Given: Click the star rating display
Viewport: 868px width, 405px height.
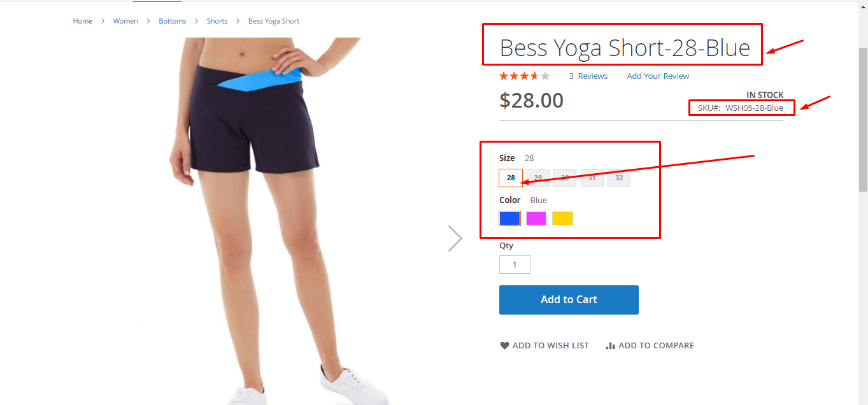Looking at the screenshot, I should coord(524,76).
